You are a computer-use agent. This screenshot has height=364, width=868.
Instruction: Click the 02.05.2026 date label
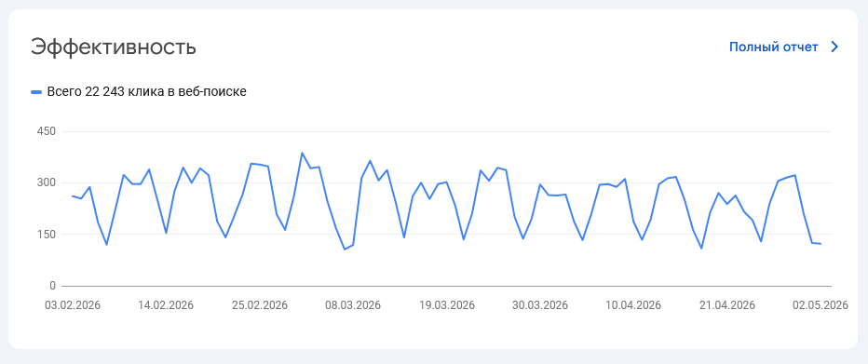(x=821, y=305)
